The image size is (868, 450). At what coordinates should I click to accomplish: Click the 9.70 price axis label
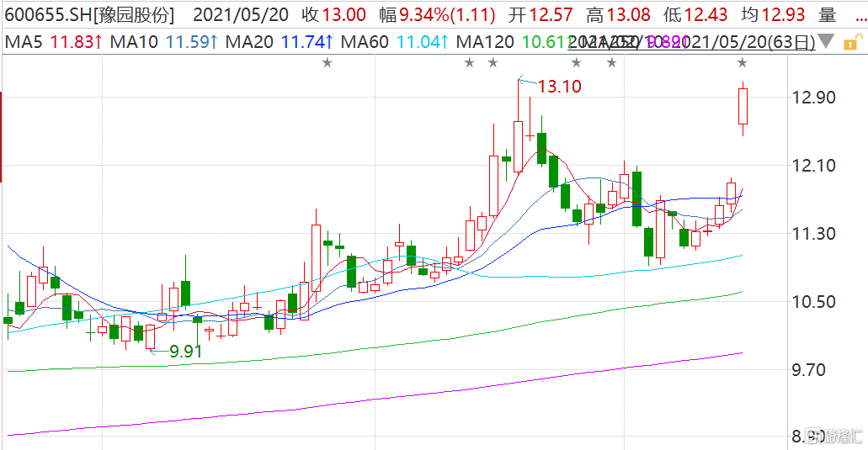809,370
